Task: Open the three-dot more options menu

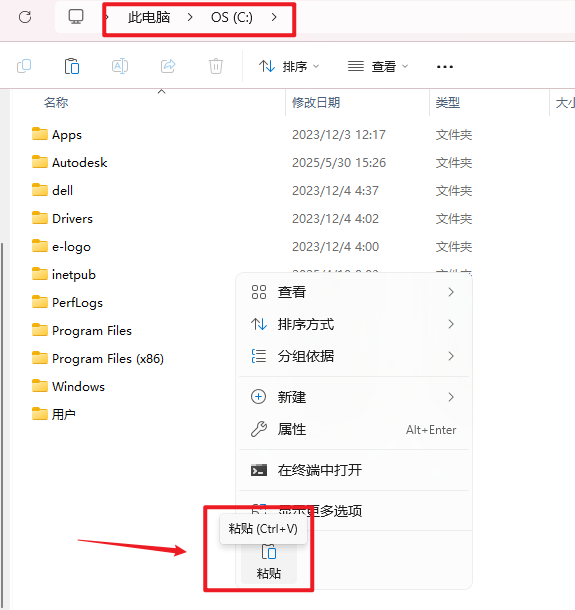Action: tap(445, 67)
